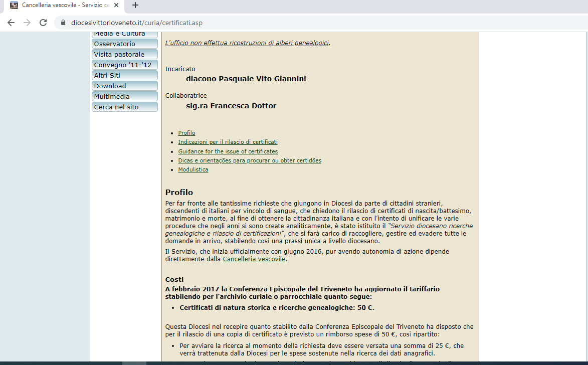The height and width of the screenshot is (365, 588).
Task: Follow the Modulistica link
Action: [193, 169]
